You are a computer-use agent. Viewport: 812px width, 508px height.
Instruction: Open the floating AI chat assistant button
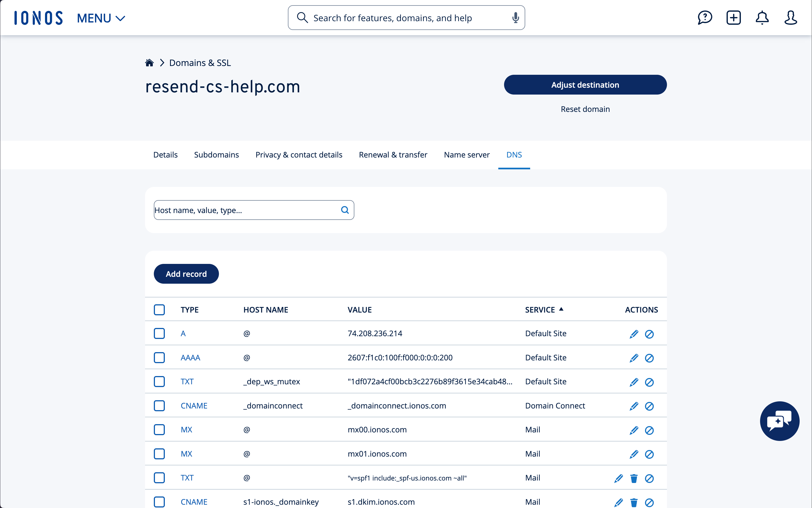coord(779,421)
